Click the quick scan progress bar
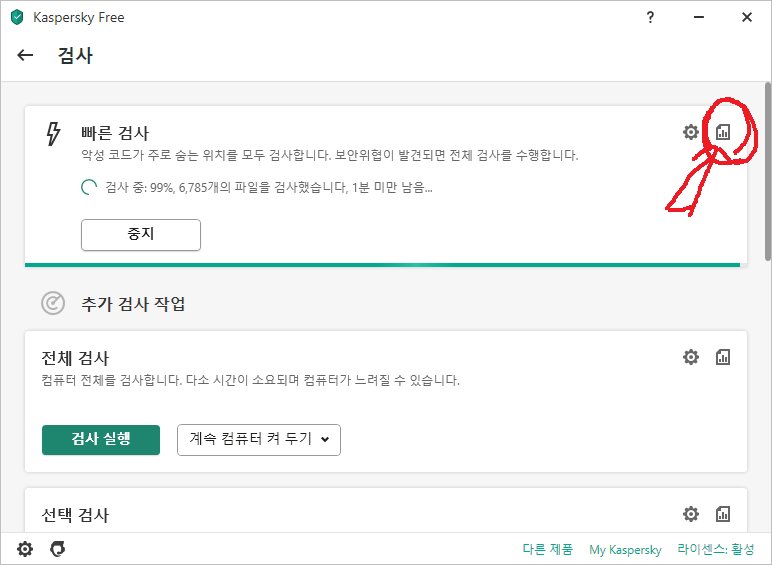 pyautogui.click(x=383, y=265)
